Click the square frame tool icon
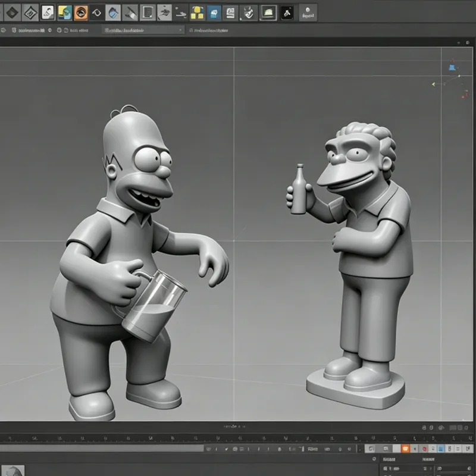Image resolution: width=476 pixels, height=476 pixels. [x=148, y=12]
